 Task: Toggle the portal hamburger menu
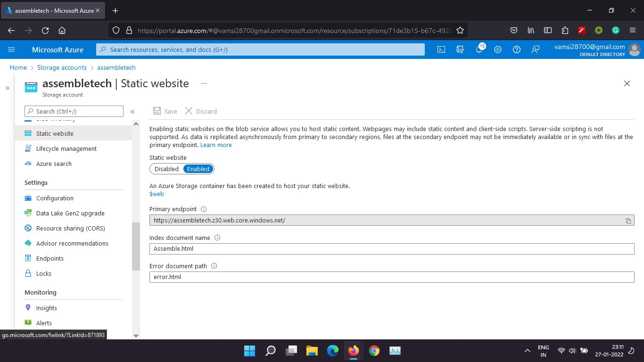tap(11, 49)
